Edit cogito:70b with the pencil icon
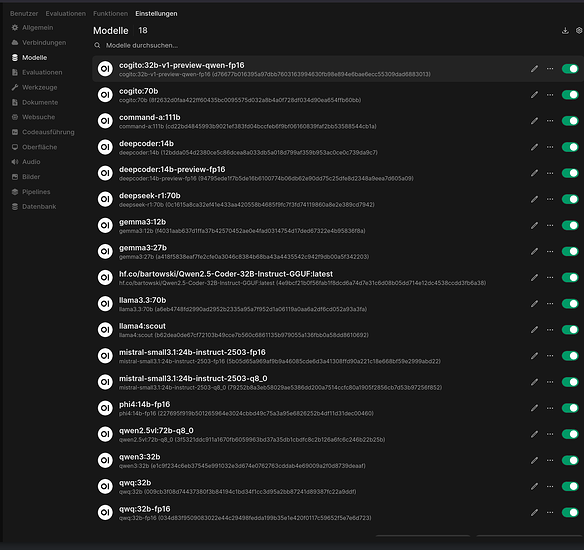The height and width of the screenshot is (550, 584). (x=534, y=95)
